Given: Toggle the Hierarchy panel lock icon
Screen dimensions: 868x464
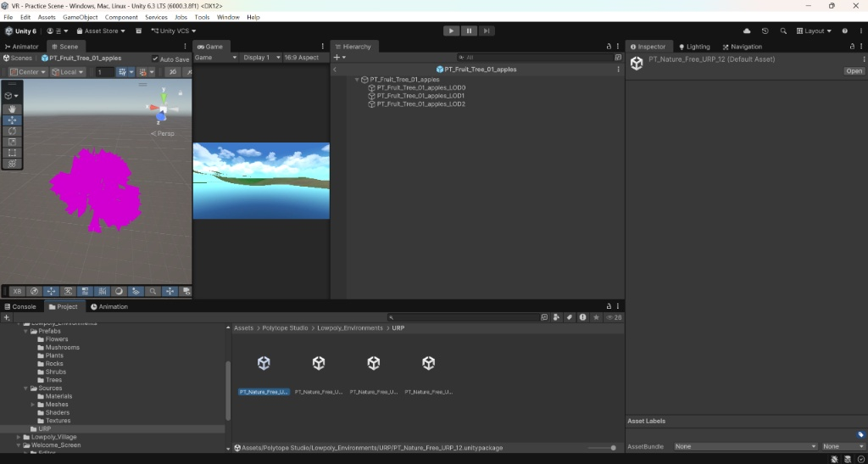Looking at the screenshot, I should pos(608,47).
